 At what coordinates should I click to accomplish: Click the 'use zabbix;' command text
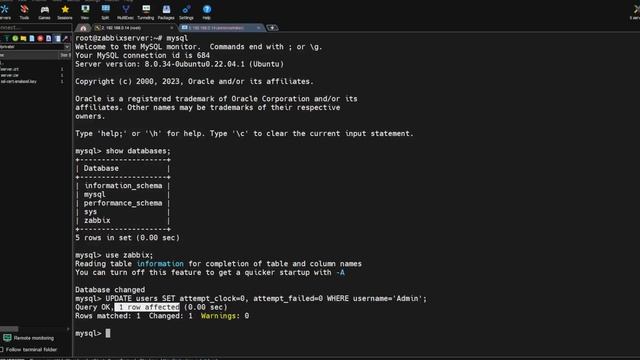(129, 255)
